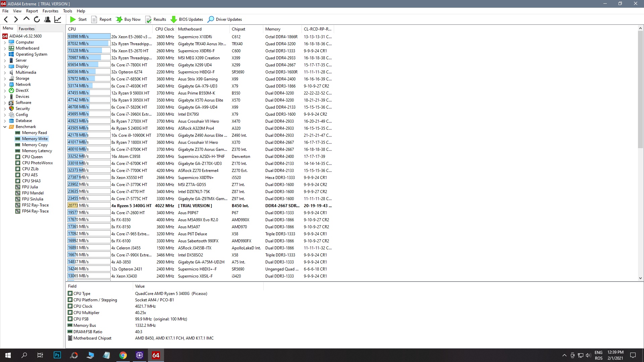Collapse the Benchmark tree node

[x=5, y=127]
